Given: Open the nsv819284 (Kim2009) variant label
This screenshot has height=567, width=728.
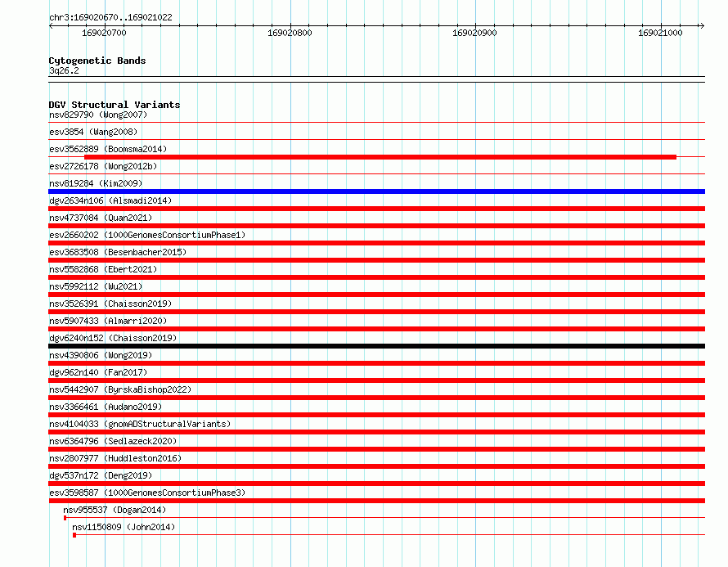Looking at the screenshot, I should tap(96, 183).
